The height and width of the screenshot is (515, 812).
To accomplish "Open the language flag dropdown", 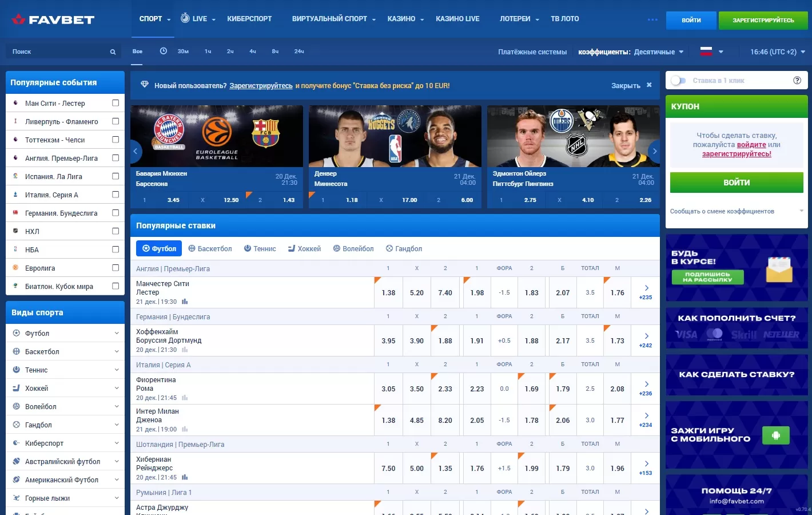I will 712,51.
